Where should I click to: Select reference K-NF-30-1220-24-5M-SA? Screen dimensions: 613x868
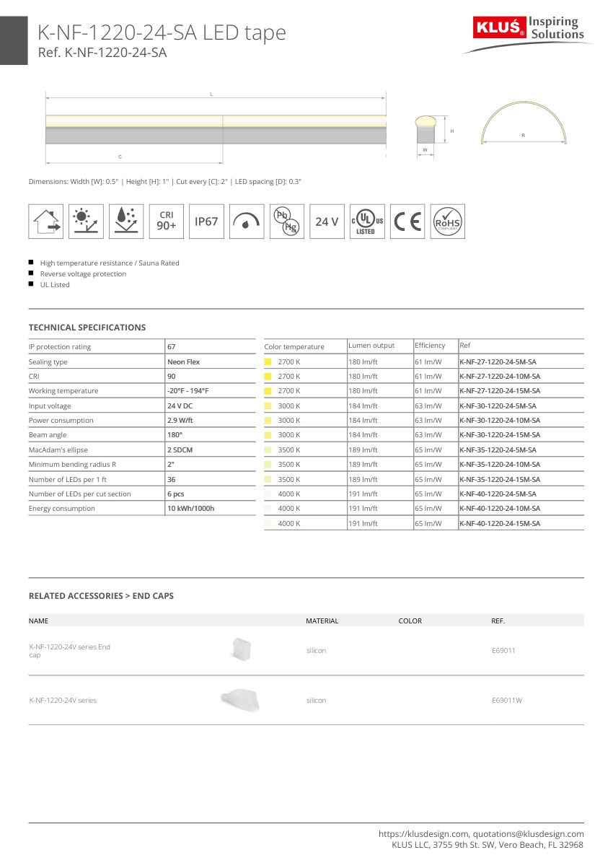pos(498,405)
